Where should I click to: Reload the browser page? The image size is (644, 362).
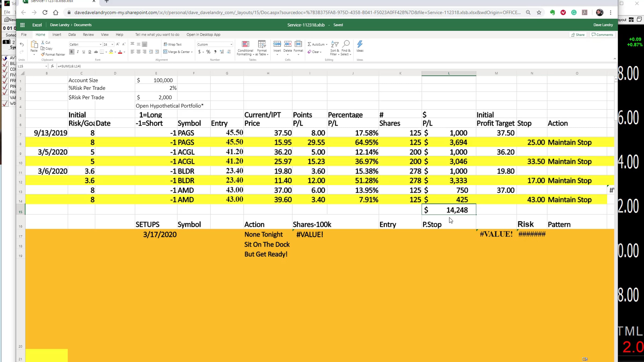[45, 12]
